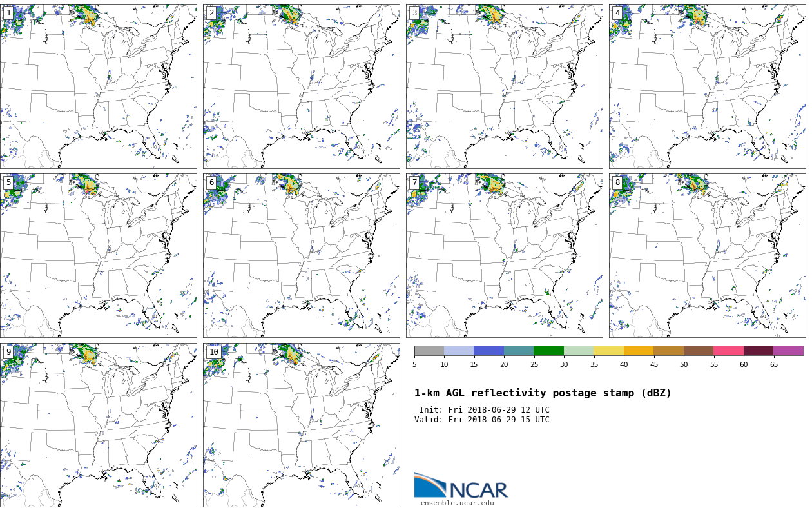Open ensemble member 4 reflectivity map
Screen dimensions: 812x508
707,86
